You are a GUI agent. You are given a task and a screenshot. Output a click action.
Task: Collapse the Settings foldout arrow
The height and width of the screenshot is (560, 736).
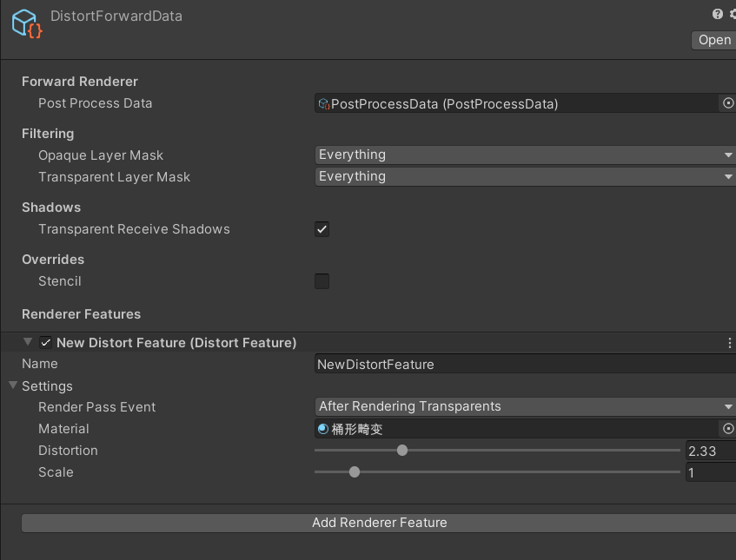click(13, 385)
